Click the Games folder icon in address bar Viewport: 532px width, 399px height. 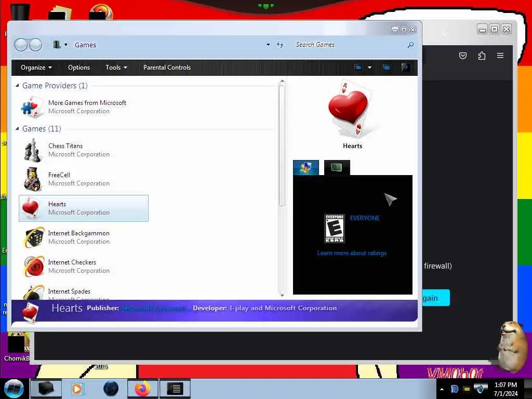(57, 45)
